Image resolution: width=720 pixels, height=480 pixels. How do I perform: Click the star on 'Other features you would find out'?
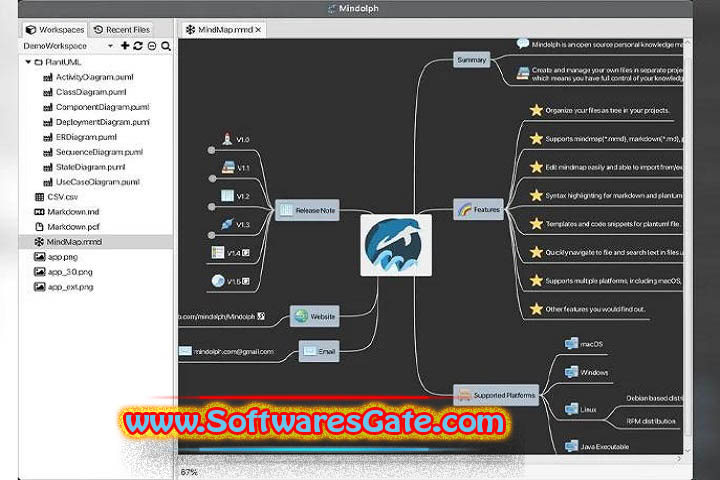point(536,309)
